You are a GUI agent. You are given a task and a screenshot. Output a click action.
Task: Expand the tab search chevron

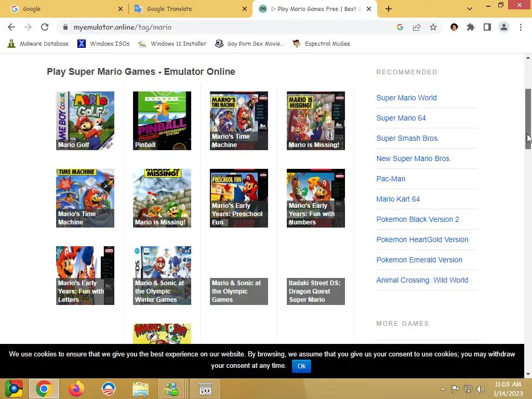(x=470, y=9)
